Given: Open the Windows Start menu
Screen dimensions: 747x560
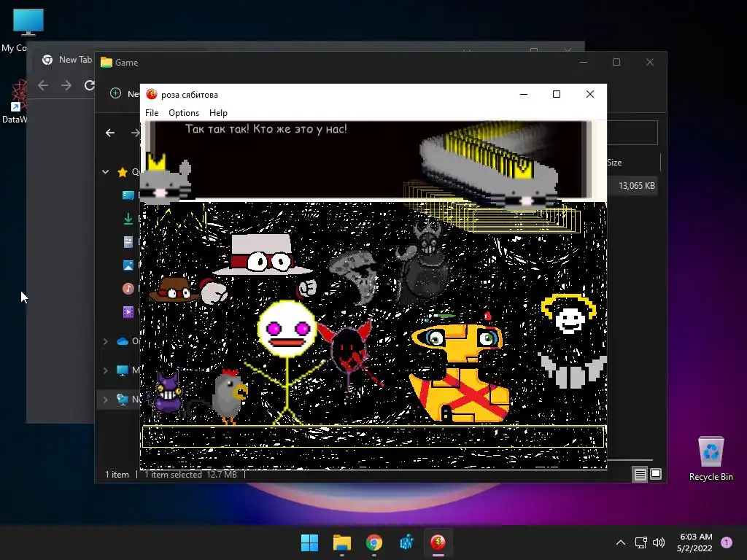Looking at the screenshot, I should (309, 542).
